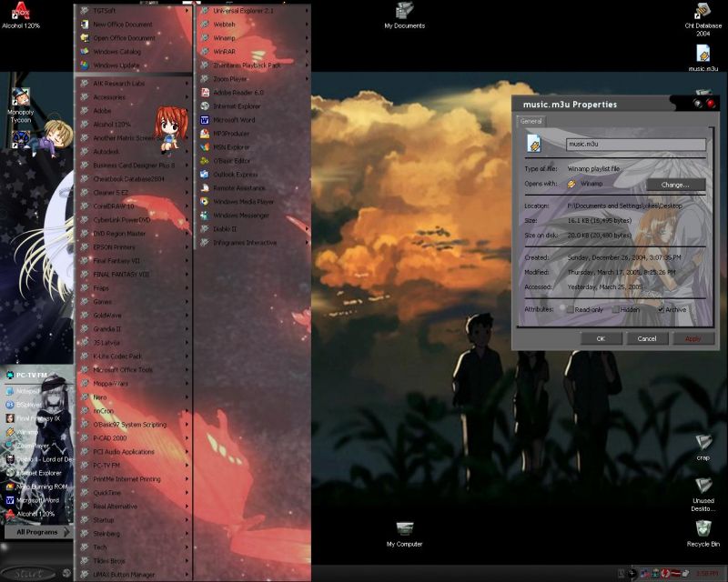This screenshot has height=582, width=728.
Task: Open the crap folder on desktop
Action: (703, 447)
